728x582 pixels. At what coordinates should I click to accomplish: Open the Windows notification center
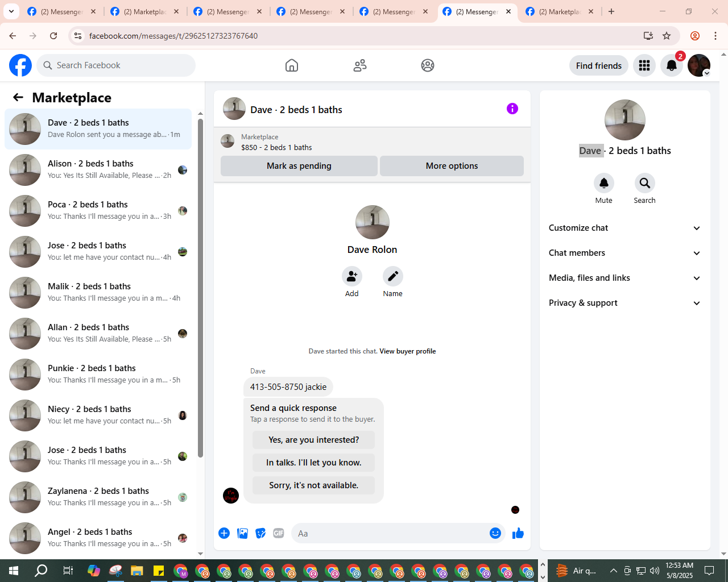[709, 571]
